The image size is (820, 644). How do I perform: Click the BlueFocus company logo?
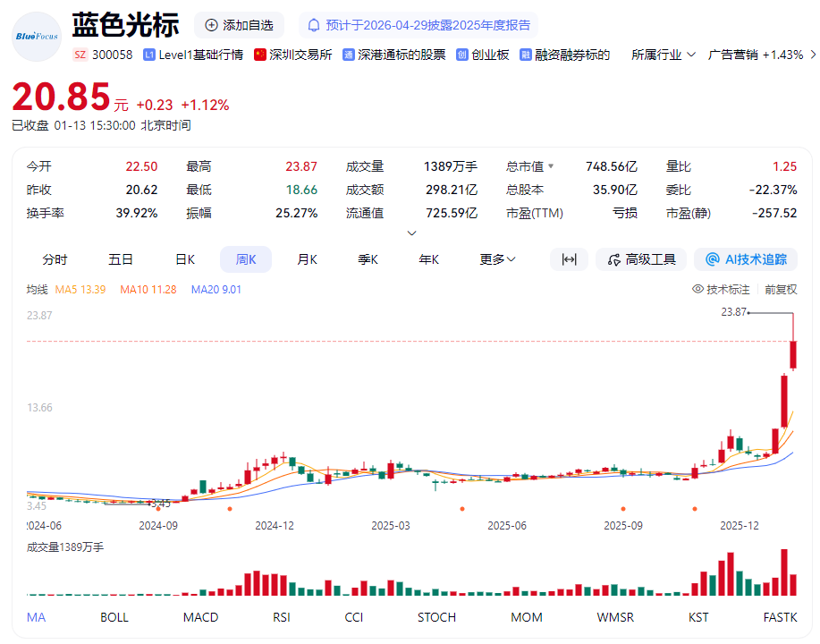[x=36, y=36]
